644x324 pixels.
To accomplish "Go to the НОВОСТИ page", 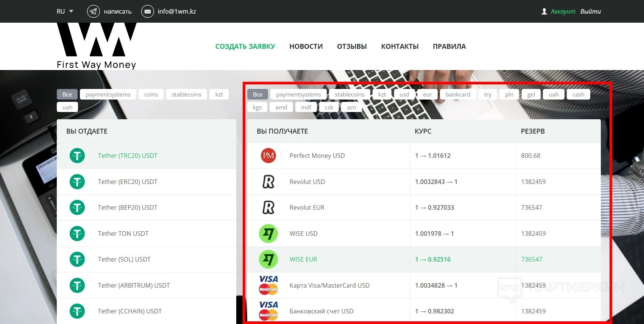I will (306, 47).
